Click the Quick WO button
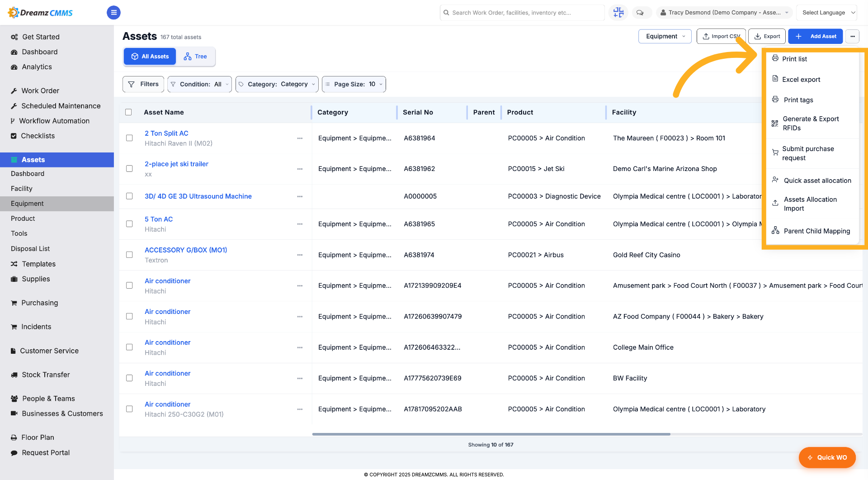This screenshot has width=868, height=480. click(827, 457)
